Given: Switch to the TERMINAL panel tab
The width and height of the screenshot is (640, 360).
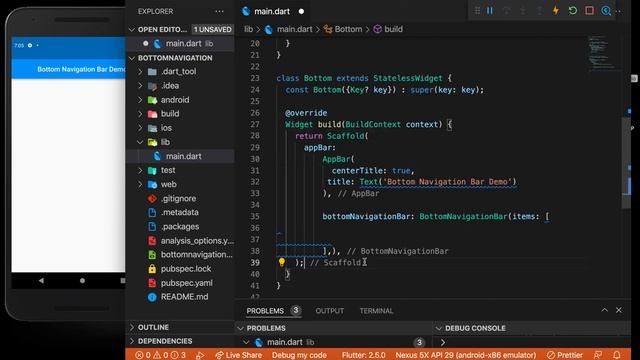Looking at the screenshot, I should click(x=376, y=311).
